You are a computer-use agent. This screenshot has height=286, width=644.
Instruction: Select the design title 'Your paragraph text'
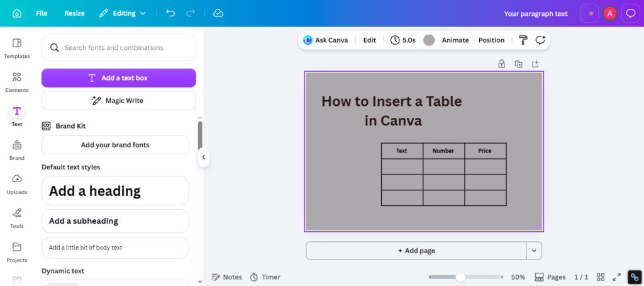pos(536,14)
